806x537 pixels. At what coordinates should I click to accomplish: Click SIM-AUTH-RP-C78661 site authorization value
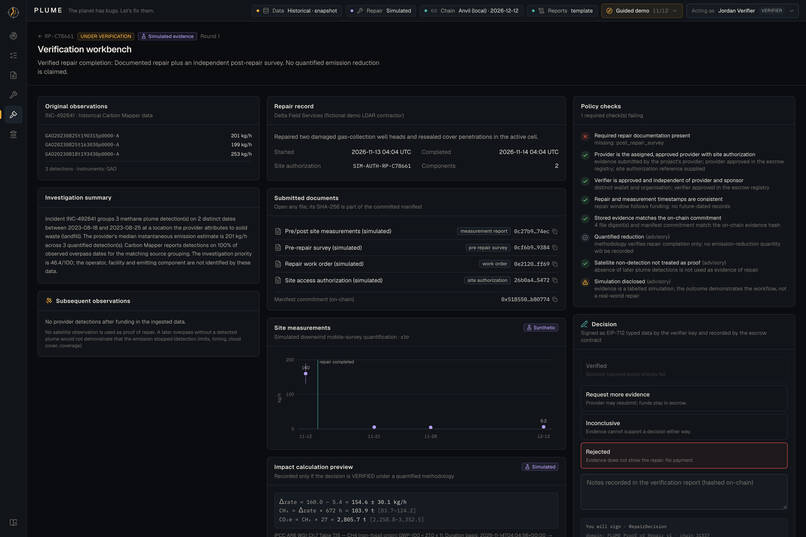coord(381,166)
